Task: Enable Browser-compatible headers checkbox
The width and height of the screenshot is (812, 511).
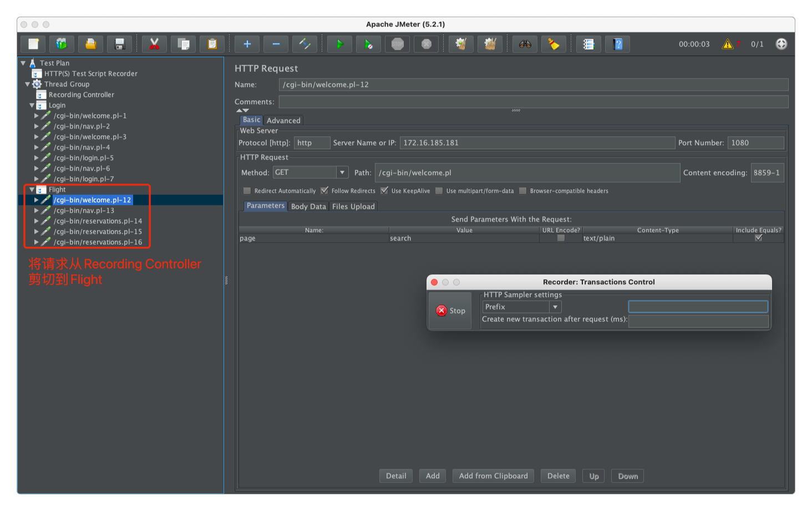Action: tap(523, 191)
